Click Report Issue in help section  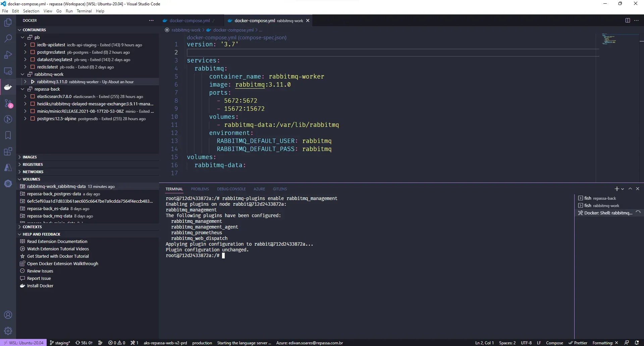tap(39, 278)
